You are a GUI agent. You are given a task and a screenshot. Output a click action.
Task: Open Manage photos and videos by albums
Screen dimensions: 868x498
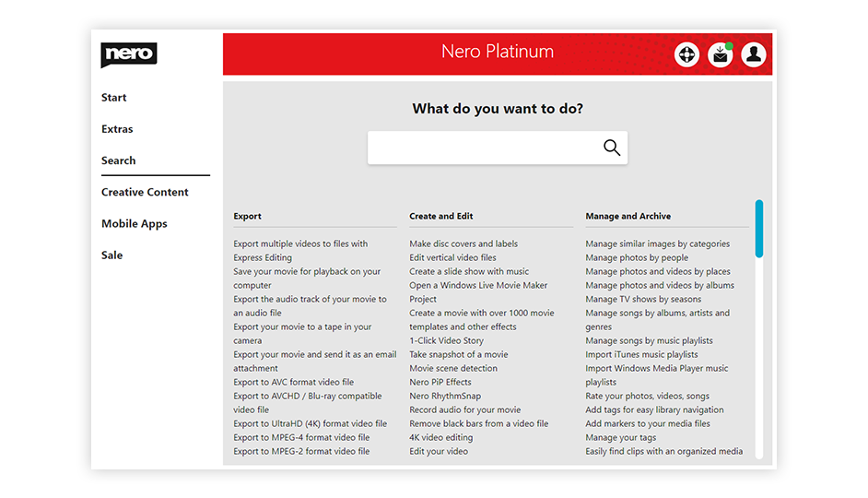[x=660, y=285]
